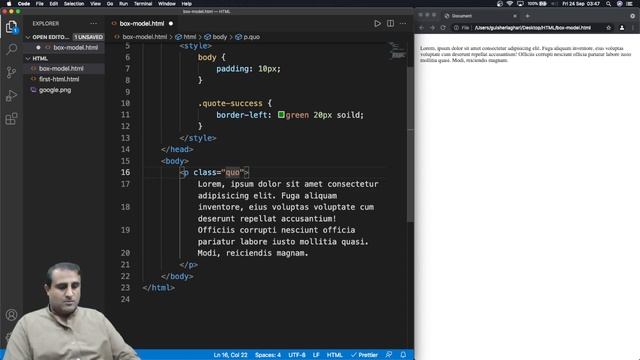640x360 pixels.
Task: Open the Run menu
Action: coord(123,4)
